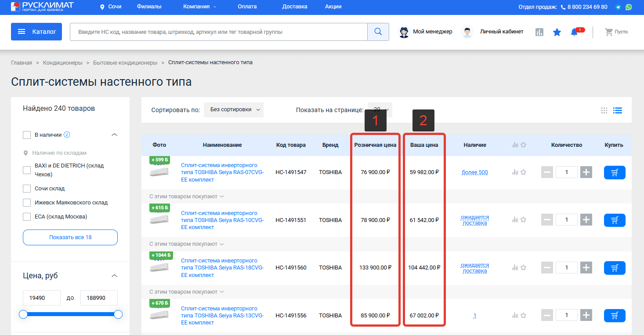The width and height of the screenshot is (644, 335).
Task: Click the search magnifier button
Action: click(378, 32)
